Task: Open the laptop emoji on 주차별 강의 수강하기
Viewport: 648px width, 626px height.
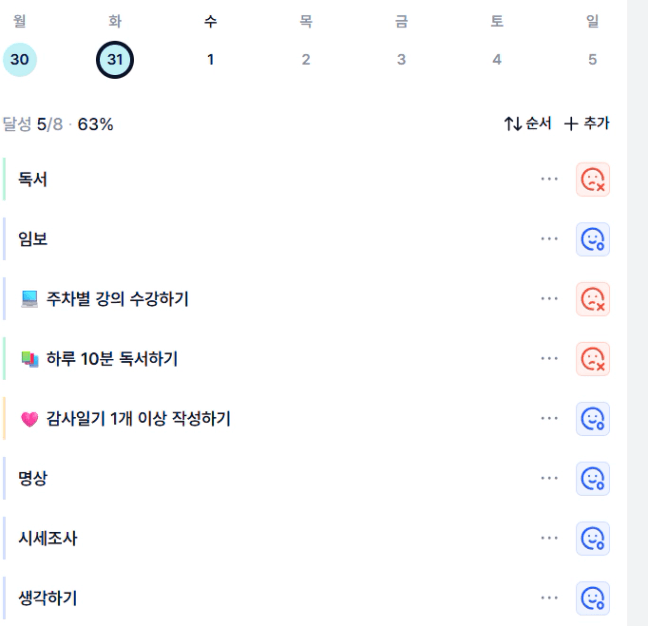Action: 29,299
